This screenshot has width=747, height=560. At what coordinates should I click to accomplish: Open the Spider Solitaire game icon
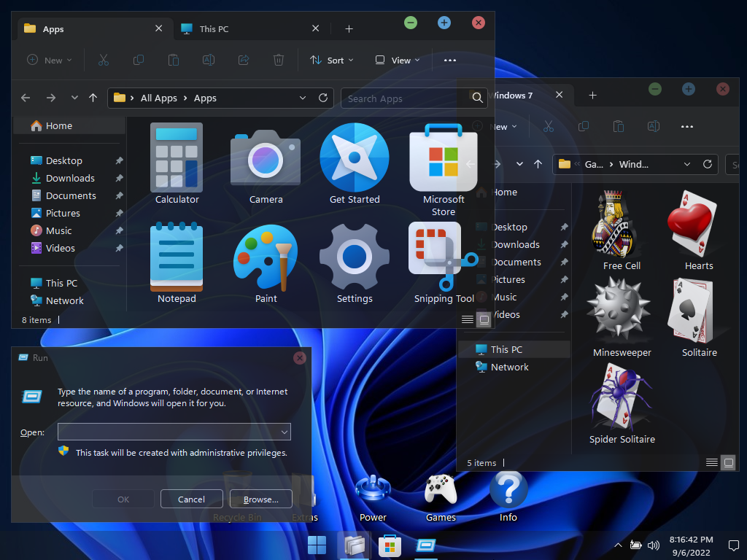pos(621,397)
